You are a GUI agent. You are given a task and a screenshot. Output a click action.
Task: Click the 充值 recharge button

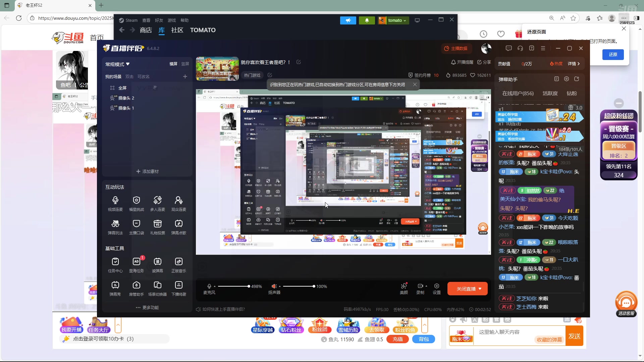398,339
